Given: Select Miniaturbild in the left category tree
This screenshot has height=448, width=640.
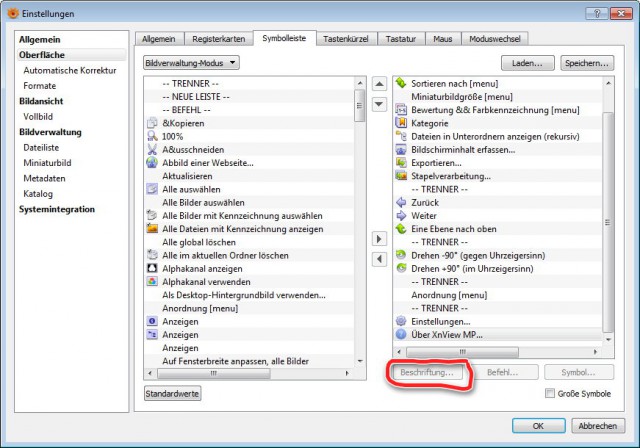Looking at the screenshot, I should click(x=47, y=163).
